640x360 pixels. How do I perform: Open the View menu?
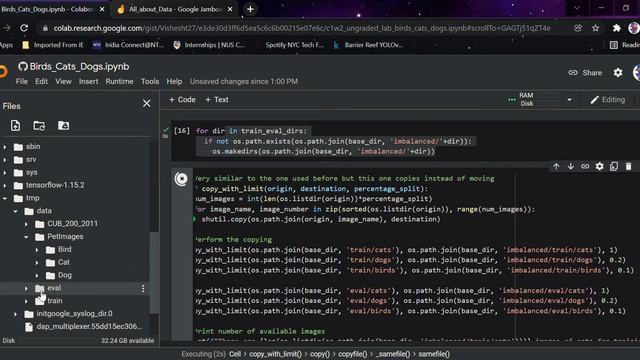click(x=63, y=82)
